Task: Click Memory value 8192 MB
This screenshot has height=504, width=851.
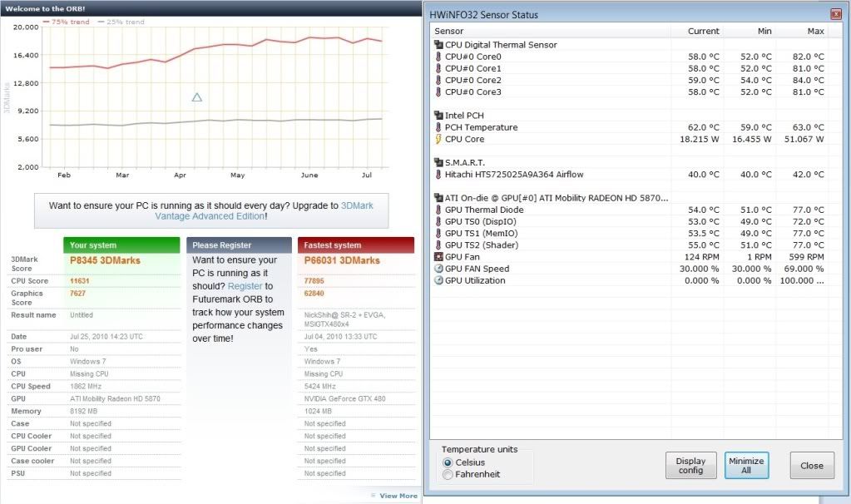Action: pyautogui.click(x=83, y=411)
